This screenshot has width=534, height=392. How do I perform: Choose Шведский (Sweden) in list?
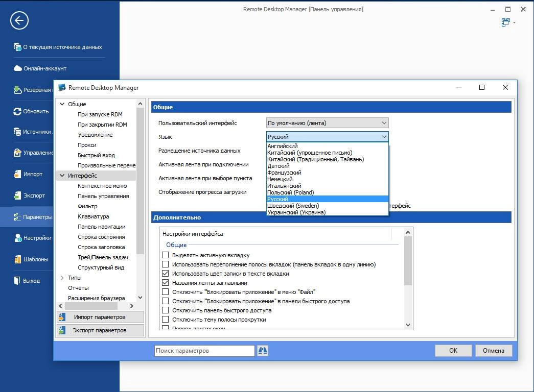click(327, 206)
